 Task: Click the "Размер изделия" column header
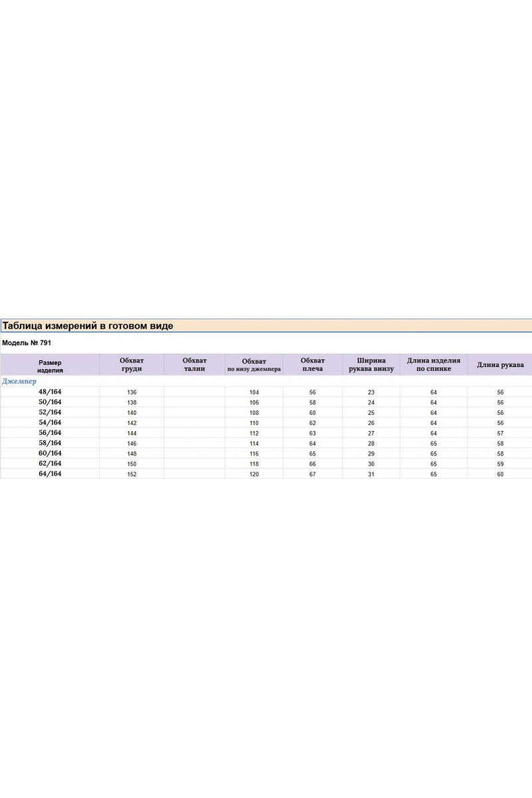50,366
